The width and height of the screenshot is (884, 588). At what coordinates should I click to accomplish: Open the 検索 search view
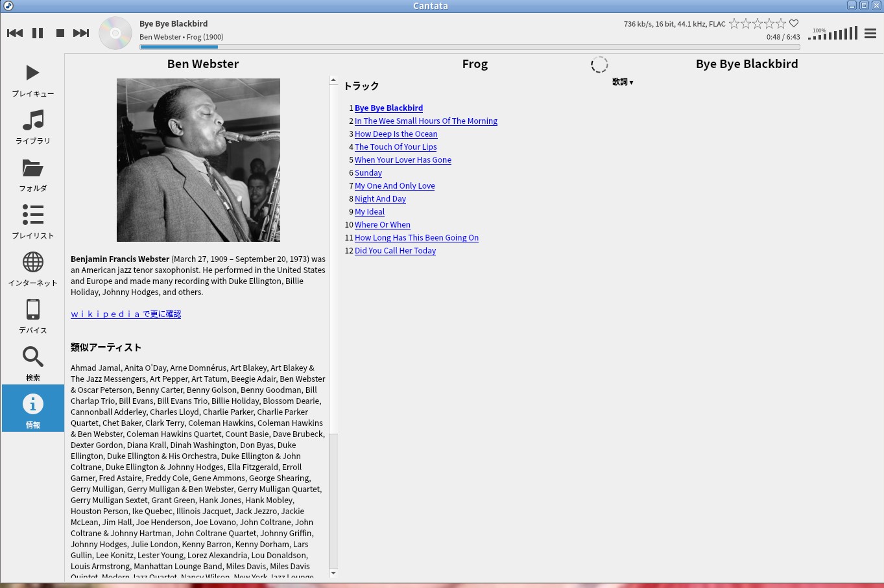point(32,364)
